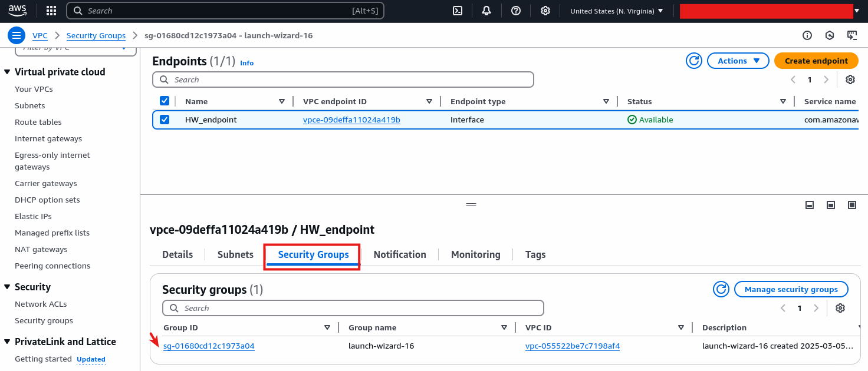The height and width of the screenshot is (371, 868).
Task: Open the AWS home logo
Action: click(x=18, y=11)
